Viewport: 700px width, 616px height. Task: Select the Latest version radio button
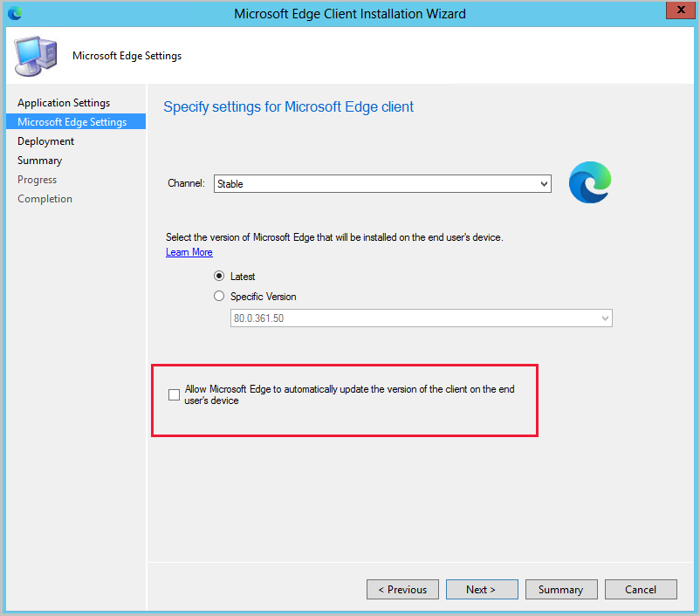[x=219, y=276]
